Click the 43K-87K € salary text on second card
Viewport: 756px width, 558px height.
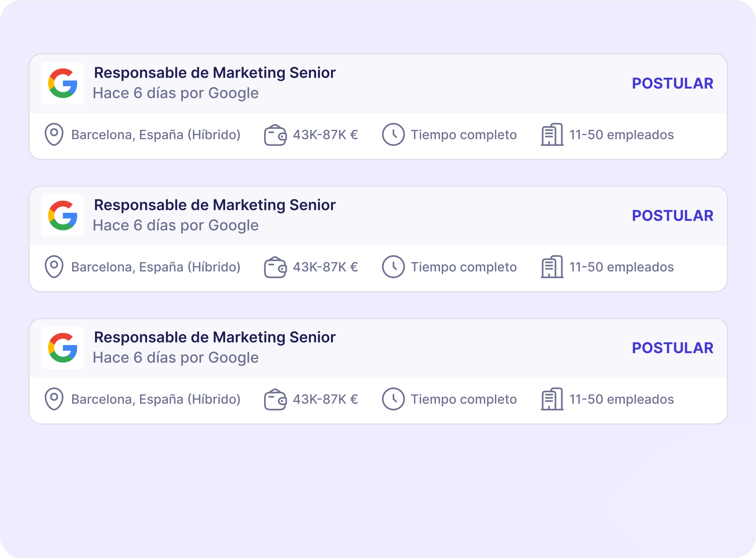tap(325, 267)
